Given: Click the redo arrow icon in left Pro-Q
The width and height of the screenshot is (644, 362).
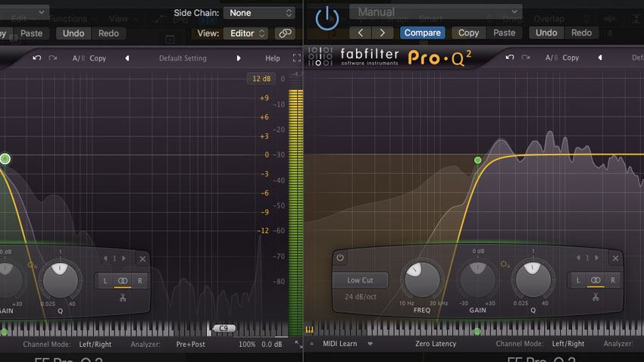Looking at the screenshot, I should point(52,58).
